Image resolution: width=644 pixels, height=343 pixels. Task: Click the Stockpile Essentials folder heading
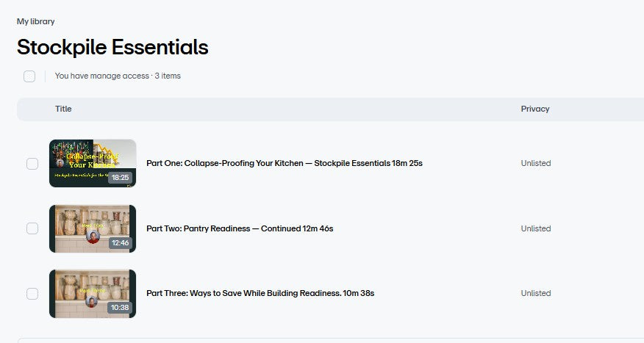(112, 47)
